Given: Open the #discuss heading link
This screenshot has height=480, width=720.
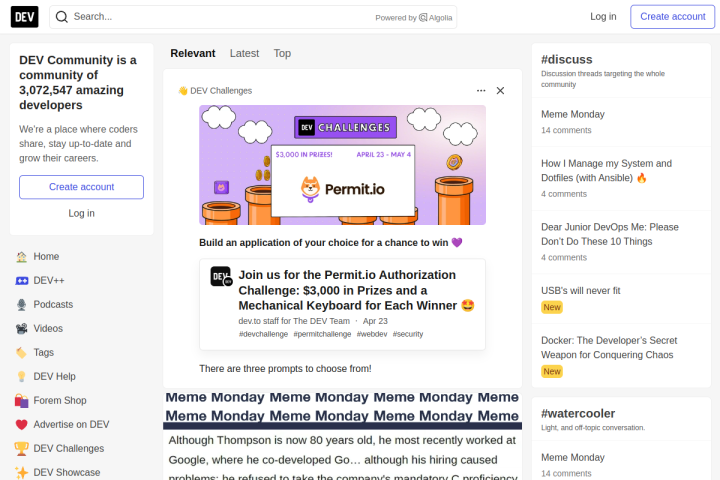Looking at the screenshot, I should [x=567, y=60].
